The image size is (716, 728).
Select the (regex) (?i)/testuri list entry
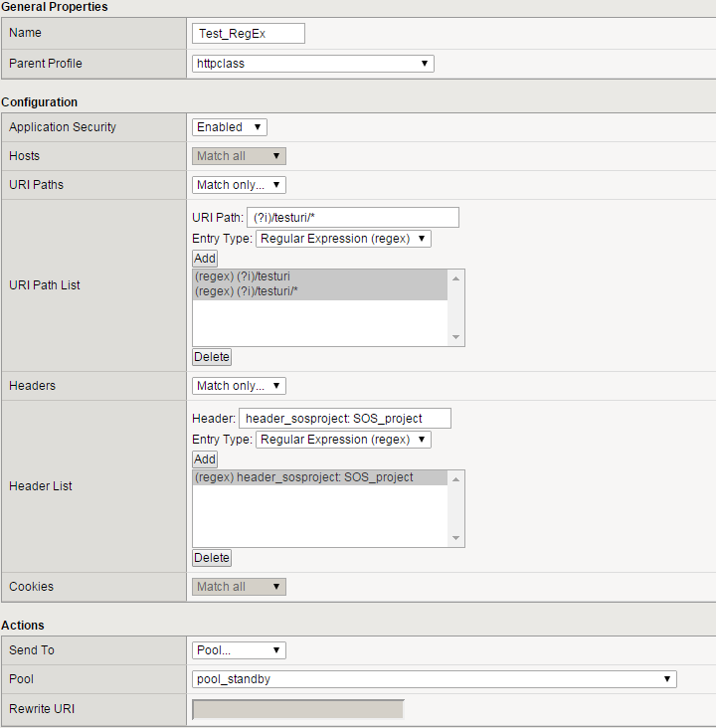pos(318,276)
